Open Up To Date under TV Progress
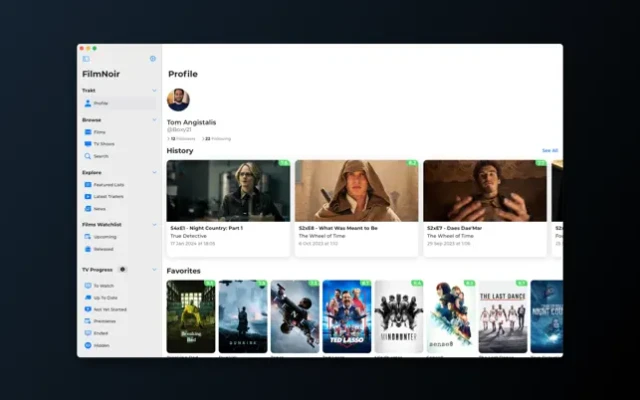This screenshot has width=640, height=400. [118, 298]
